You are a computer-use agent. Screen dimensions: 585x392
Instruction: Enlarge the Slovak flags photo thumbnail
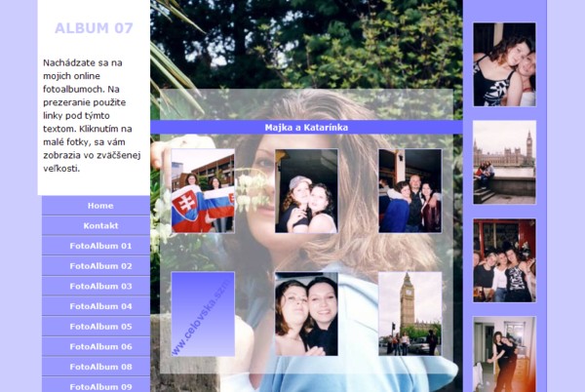tap(203, 191)
